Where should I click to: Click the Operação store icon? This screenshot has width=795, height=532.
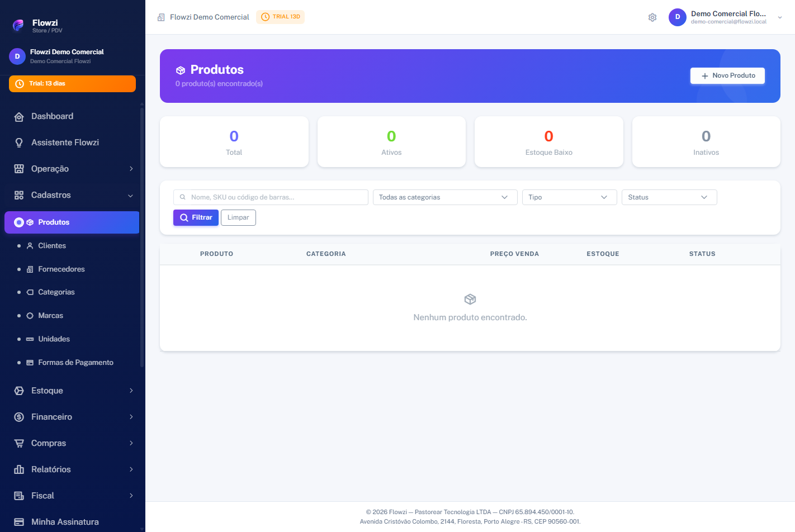[19, 169]
